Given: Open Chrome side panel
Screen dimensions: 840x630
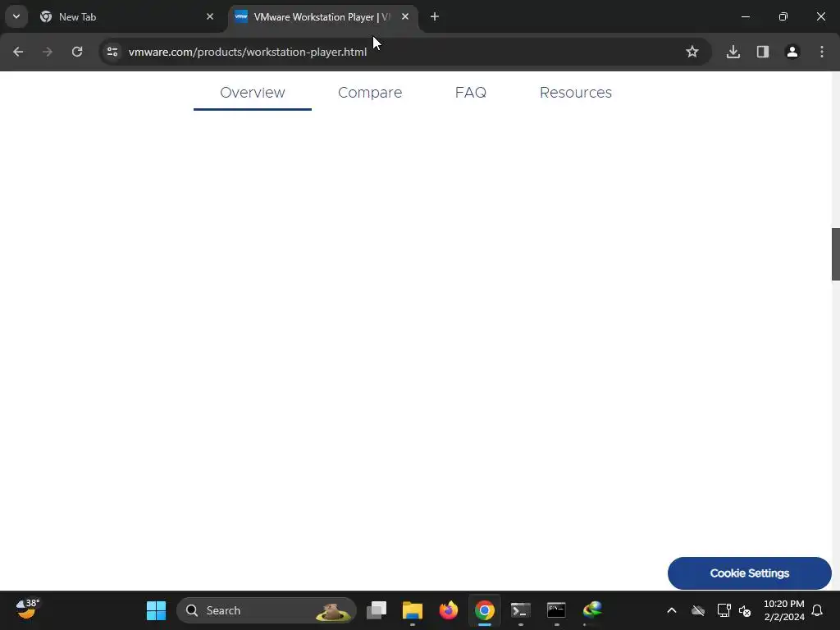Looking at the screenshot, I should click(763, 52).
